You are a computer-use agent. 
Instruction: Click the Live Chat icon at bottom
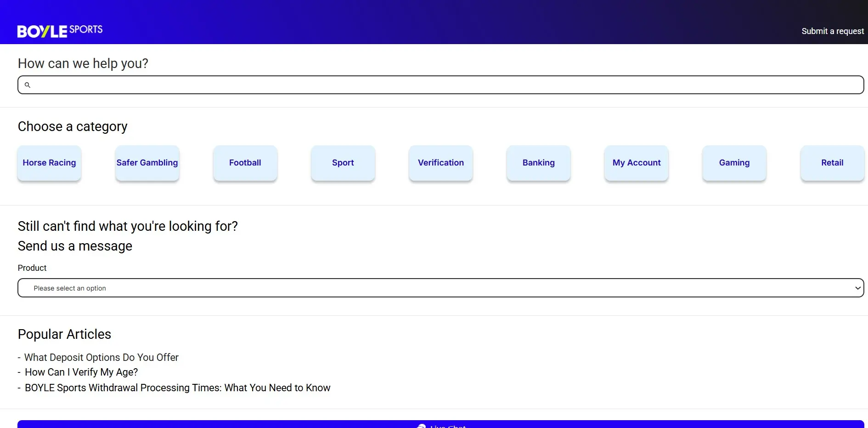(421, 426)
